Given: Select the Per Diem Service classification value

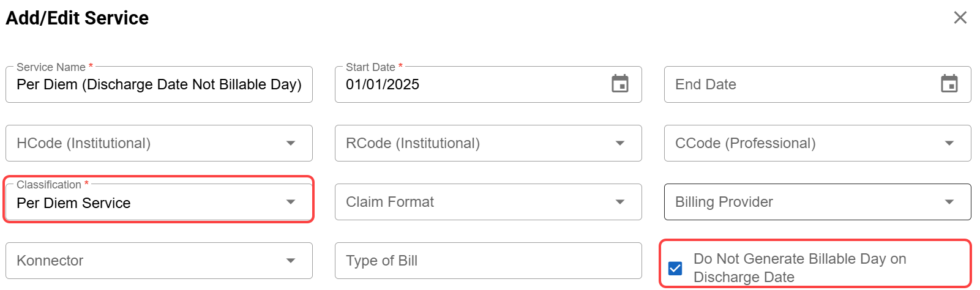Looking at the screenshot, I should click(74, 203).
